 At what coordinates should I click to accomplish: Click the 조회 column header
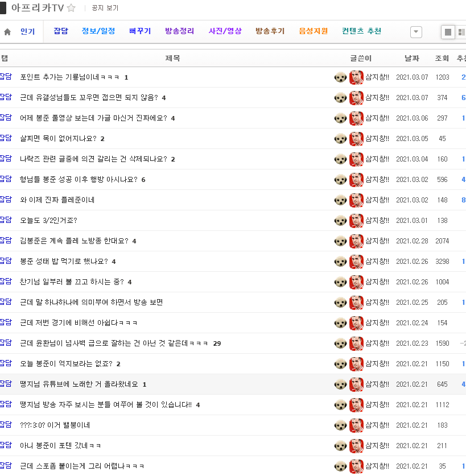[x=442, y=58]
